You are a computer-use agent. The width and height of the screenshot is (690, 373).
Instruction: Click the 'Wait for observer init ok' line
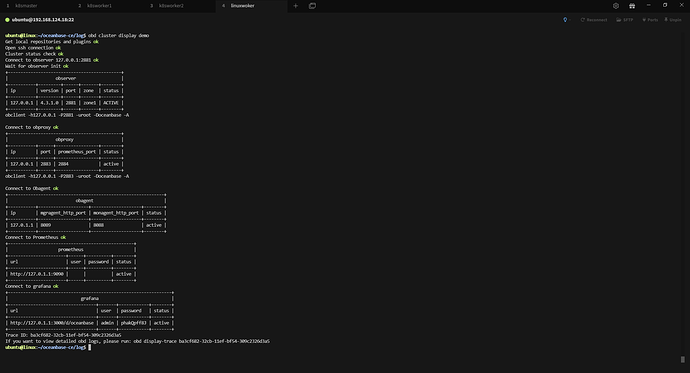coord(37,66)
